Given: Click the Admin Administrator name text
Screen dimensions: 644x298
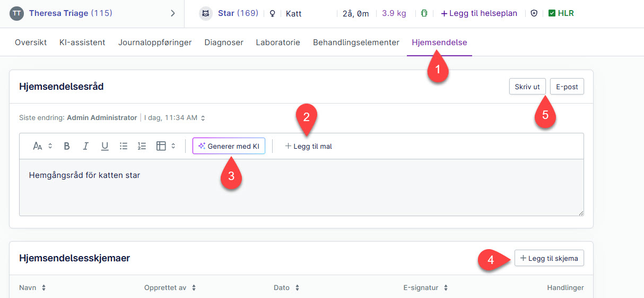Looking at the screenshot, I should tap(102, 118).
